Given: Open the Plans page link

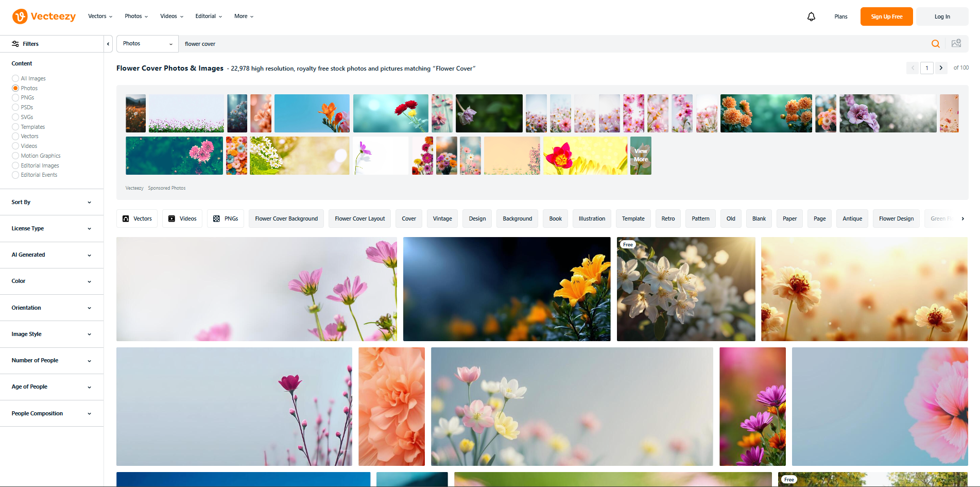Looking at the screenshot, I should click(x=840, y=16).
